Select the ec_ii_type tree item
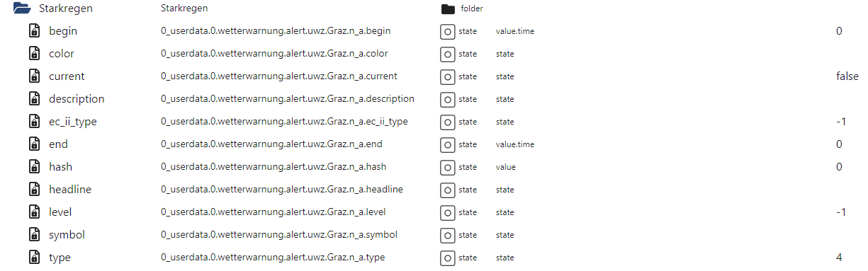The image size is (868, 271). click(x=73, y=122)
